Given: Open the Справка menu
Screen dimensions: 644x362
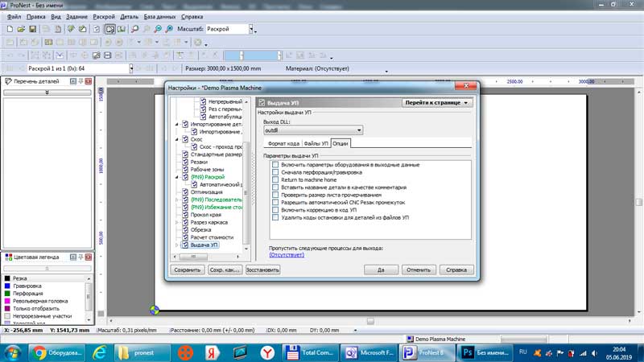Looking at the screenshot, I should pos(192,17).
